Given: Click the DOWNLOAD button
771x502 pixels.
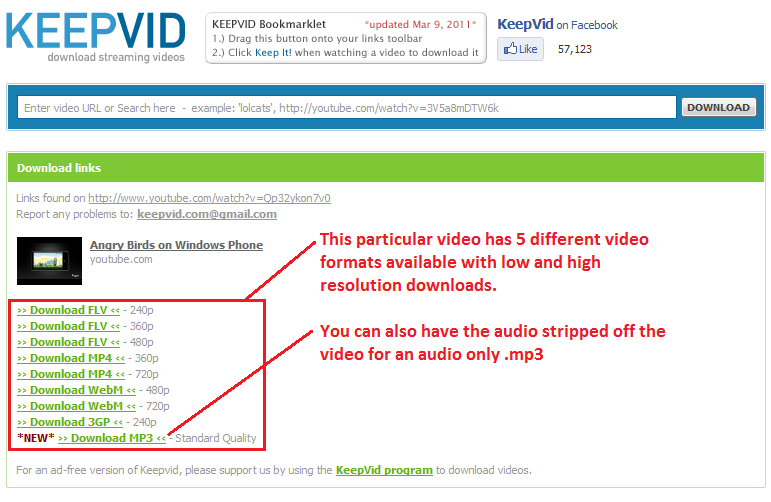Looking at the screenshot, I should pyautogui.click(x=718, y=107).
